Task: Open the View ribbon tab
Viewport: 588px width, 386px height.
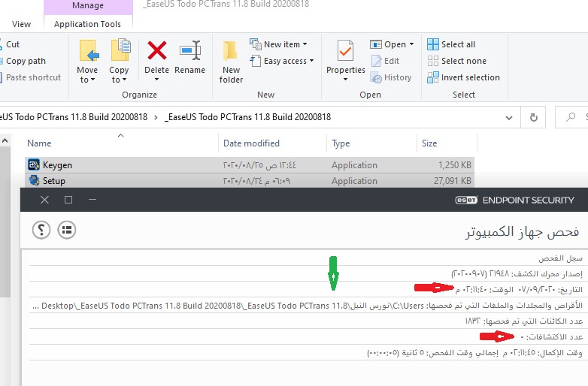Action: point(22,24)
